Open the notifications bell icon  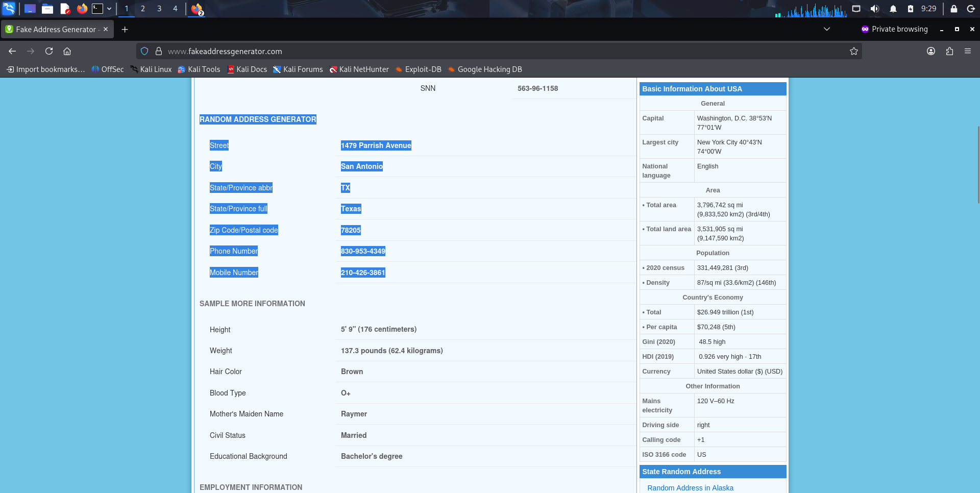pos(893,9)
